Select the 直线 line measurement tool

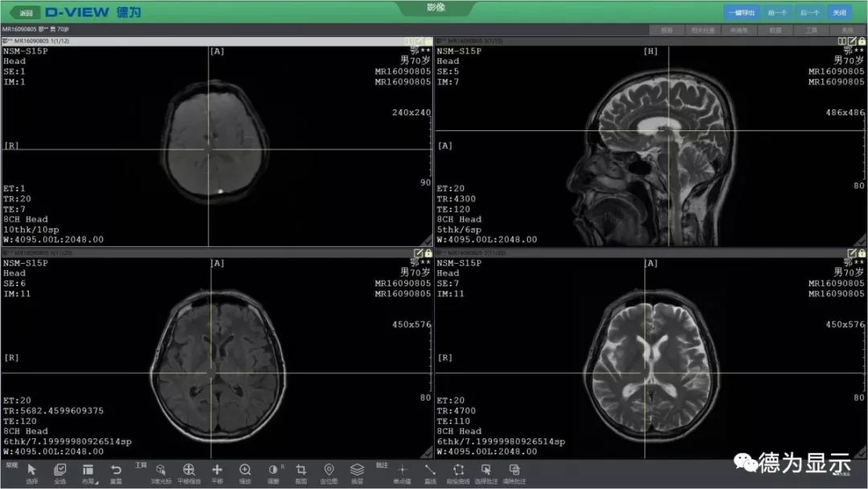point(430,471)
